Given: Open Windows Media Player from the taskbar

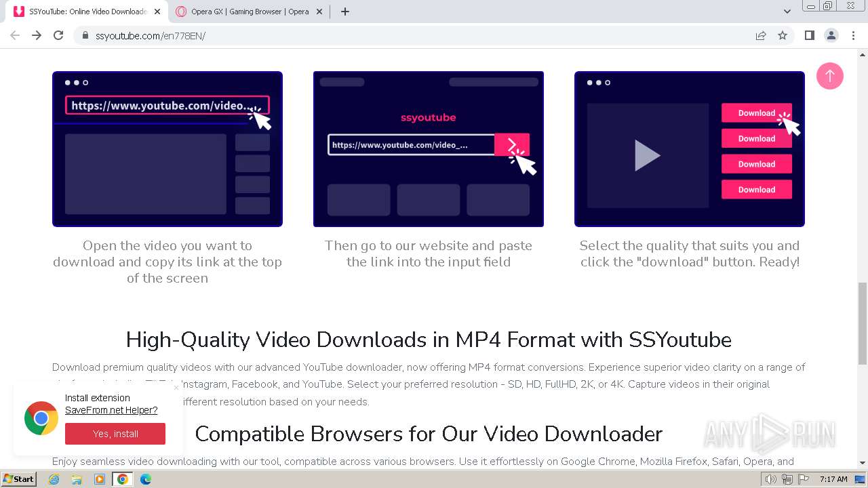Looking at the screenshot, I should click(x=100, y=479).
